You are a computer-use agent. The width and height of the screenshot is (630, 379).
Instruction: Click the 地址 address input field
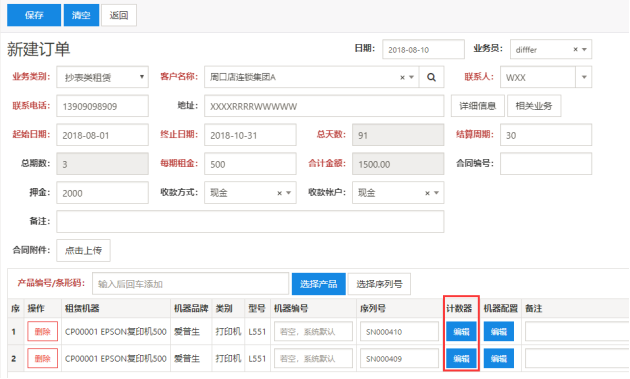coord(324,106)
